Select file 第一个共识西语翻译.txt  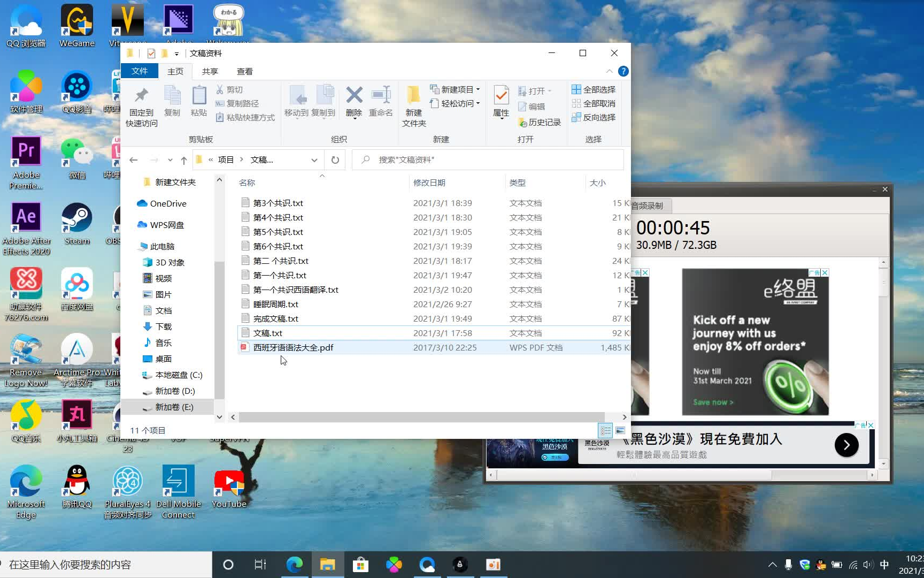(296, 290)
